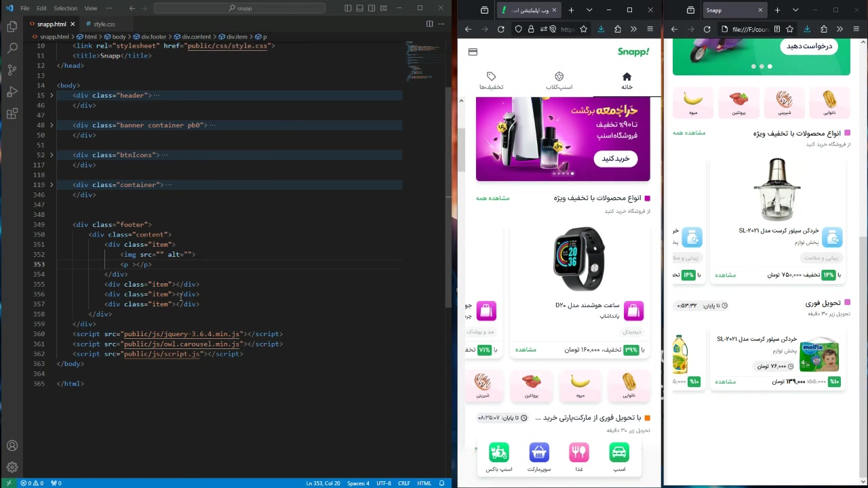868x488 pixels.
Task: Open نانوایی category in right browser
Action: [829, 103]
